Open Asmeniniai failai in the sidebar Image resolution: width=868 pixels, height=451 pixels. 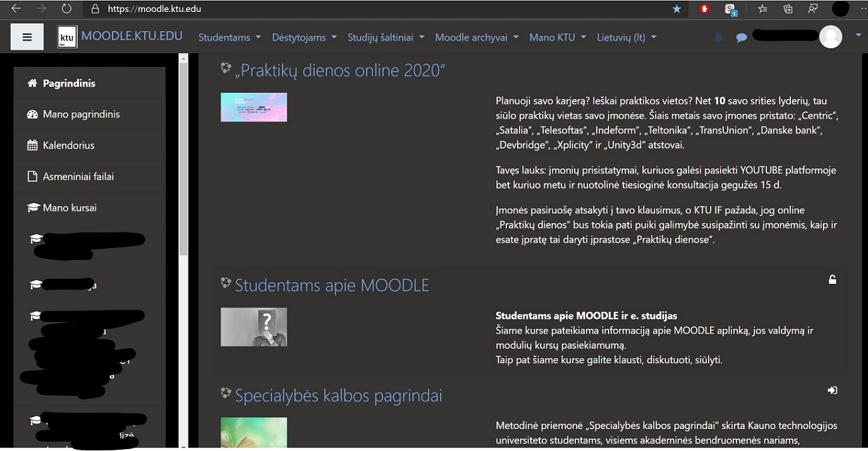point(90,176)
